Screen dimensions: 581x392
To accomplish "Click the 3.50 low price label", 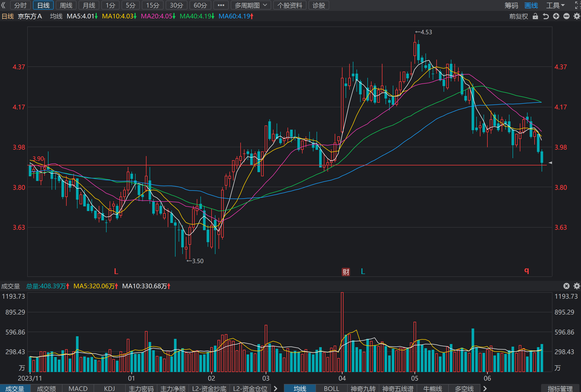I will pos(195,261).
